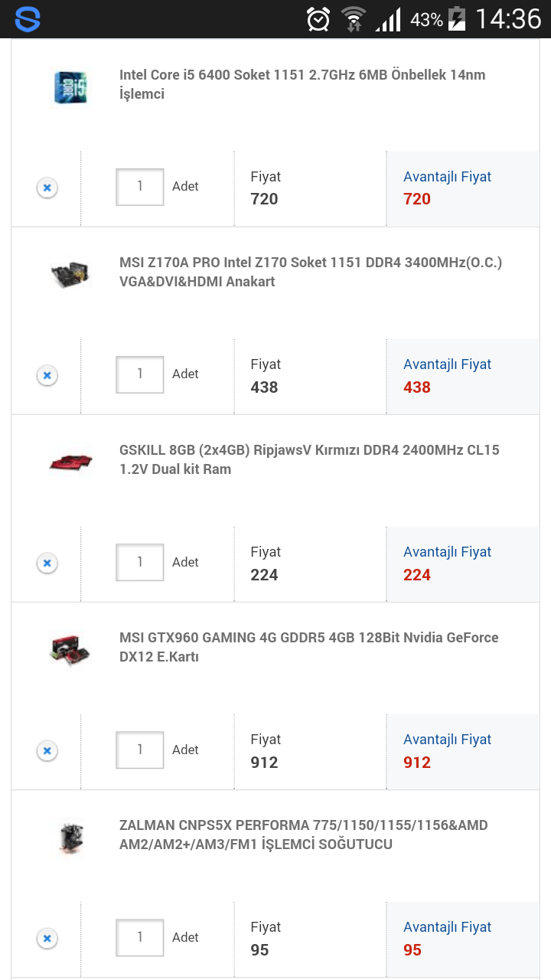The height and width of the screenshot is (980, 551).
Task: Remove MSI Z170A PRO motherboard item
Action: point(47,375)
